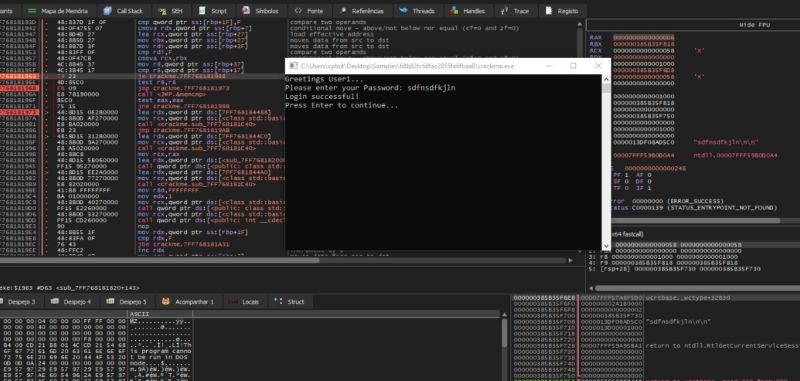800x381 pixels.
Task: Click the ntdll.00007FFF59B0D0A4 register comment
Action: (x=735, y=156)
